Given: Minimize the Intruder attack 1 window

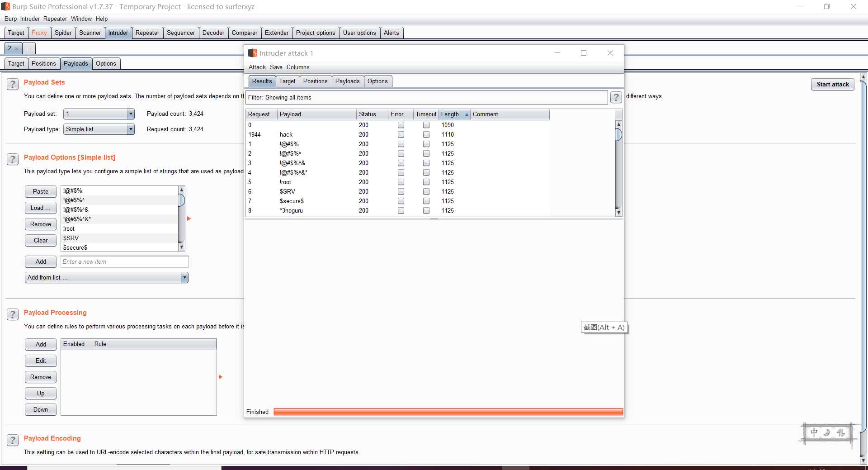Looking at the screenshot, I should coord(557,53).
